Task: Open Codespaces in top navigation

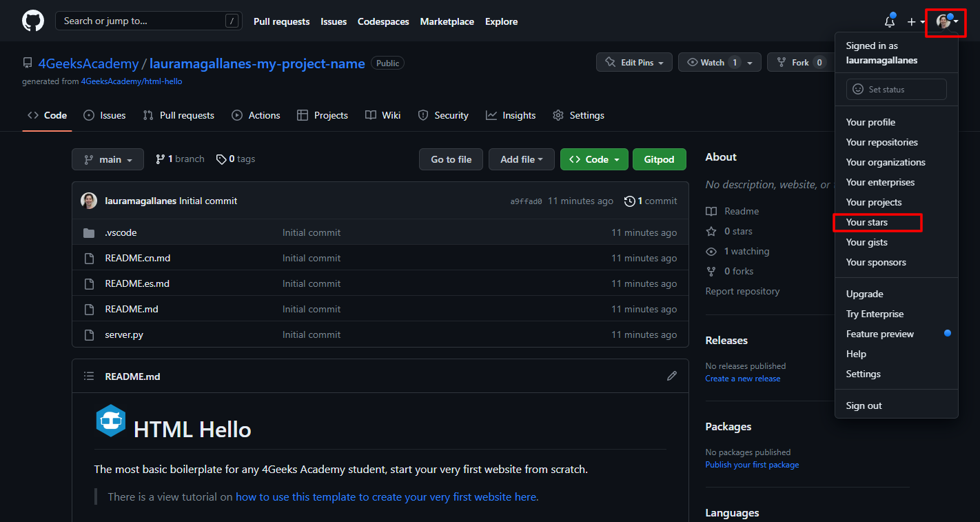Action: point(383,21)
